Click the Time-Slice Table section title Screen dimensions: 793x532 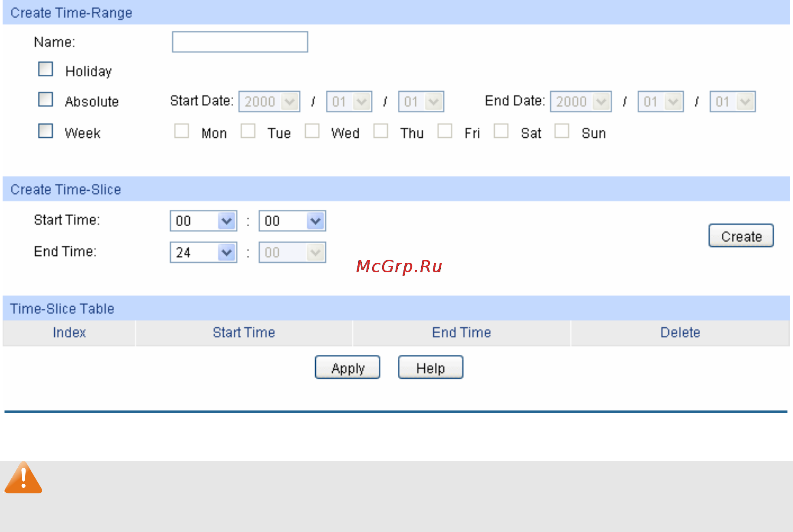point(62,309)
